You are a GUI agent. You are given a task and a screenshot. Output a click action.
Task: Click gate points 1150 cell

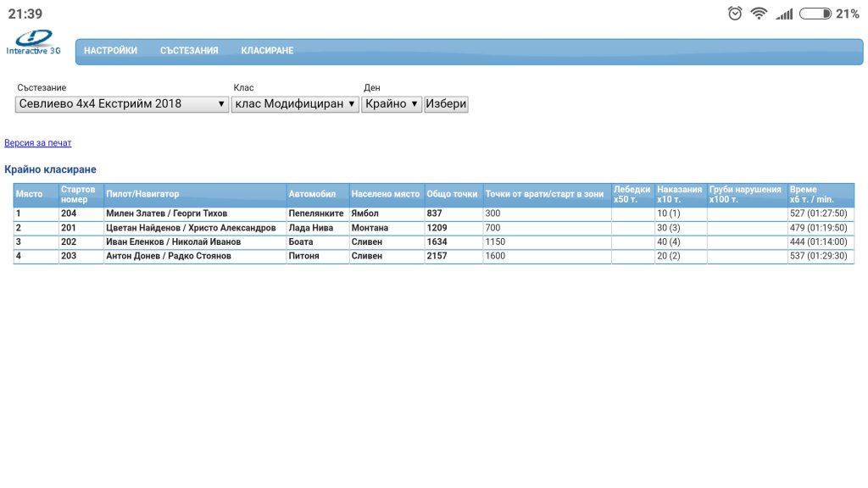(x=547, y=241)
